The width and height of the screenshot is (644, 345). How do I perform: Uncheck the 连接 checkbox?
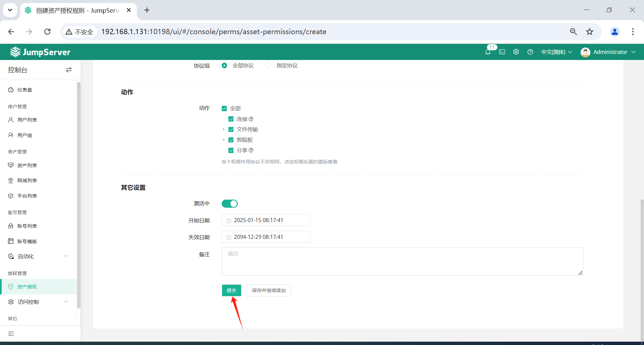(x=231, y=119)
